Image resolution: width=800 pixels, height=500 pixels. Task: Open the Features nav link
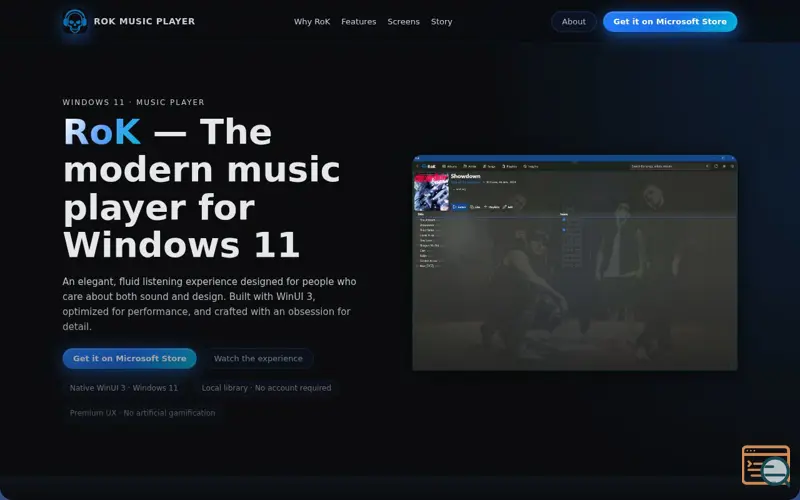pyautogui.click(x=359, y=21)
